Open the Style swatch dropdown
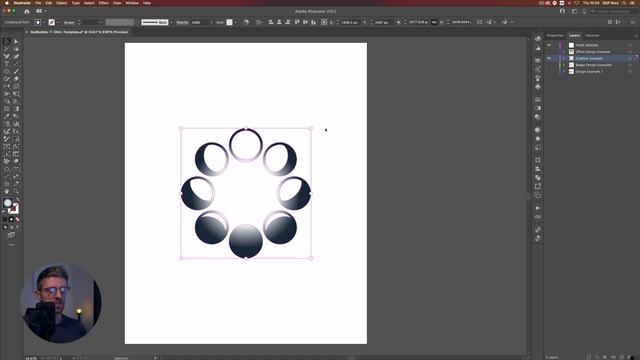This screenshot has height=360, width=640. 235,22
